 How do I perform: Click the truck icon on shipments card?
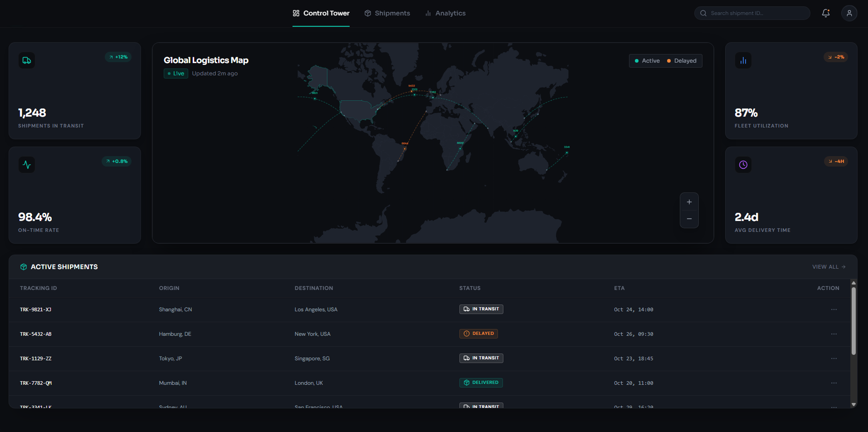click(x=26, y=60)
